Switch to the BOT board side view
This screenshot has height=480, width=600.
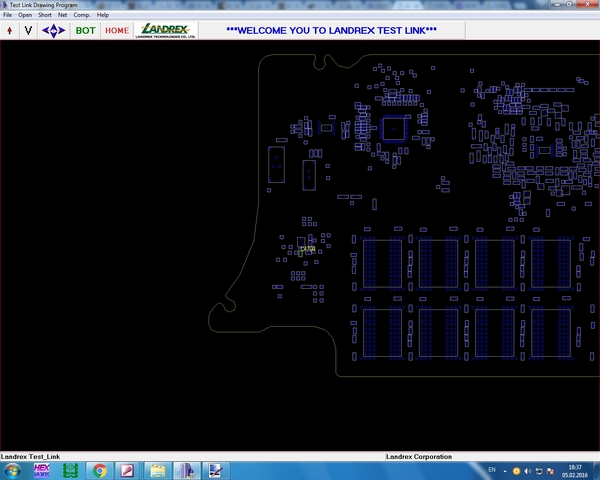point(86,31)
